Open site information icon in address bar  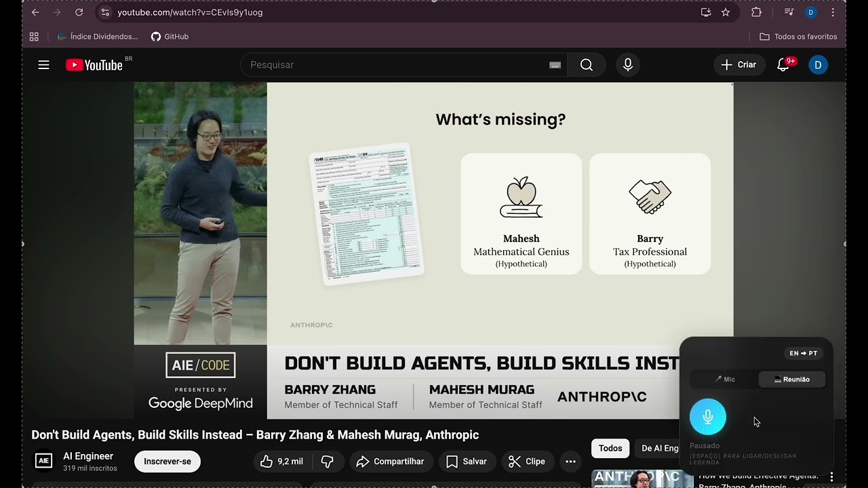coord(104,12)
